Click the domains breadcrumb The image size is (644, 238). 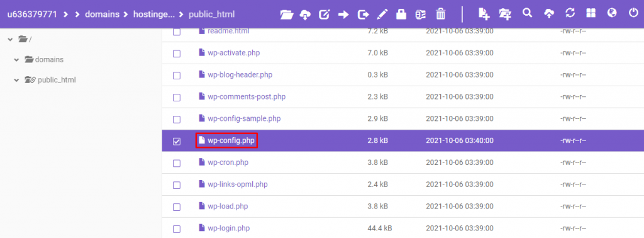(x=103, y=15)
